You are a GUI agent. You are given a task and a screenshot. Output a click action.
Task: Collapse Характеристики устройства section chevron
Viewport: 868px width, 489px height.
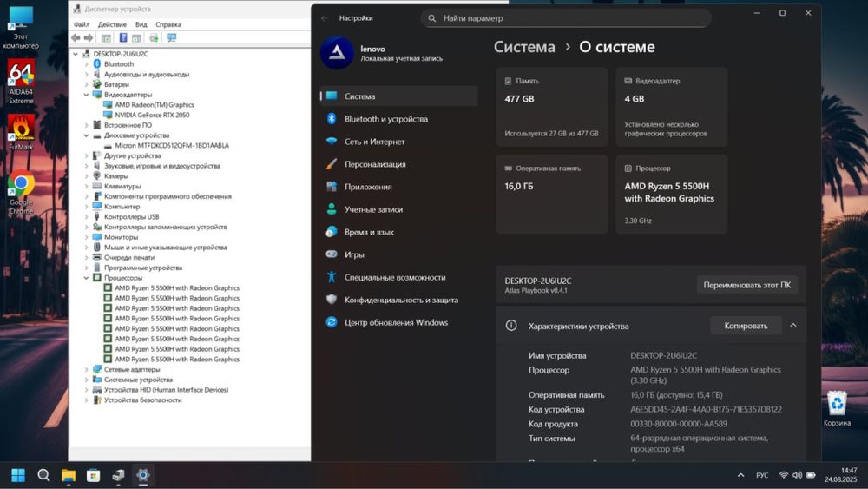[x=793, y=326]
